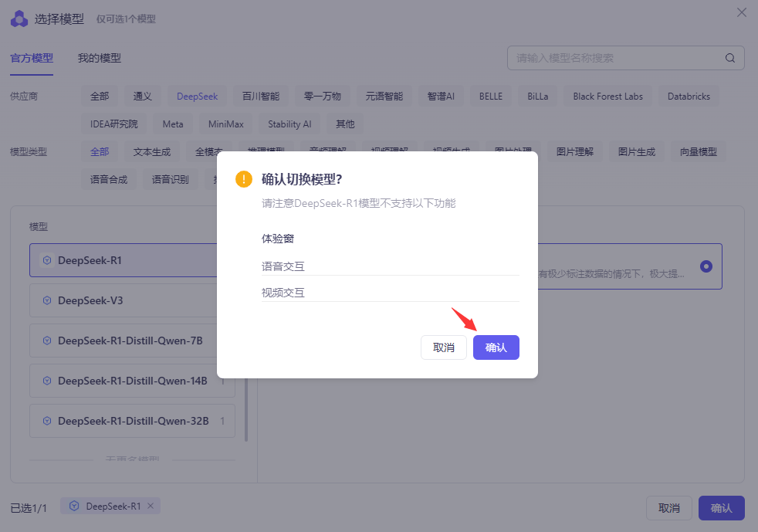The image size is (758, 532).
Task: Click the 已选1/1 counter text
Action: (x=29, y=508)
